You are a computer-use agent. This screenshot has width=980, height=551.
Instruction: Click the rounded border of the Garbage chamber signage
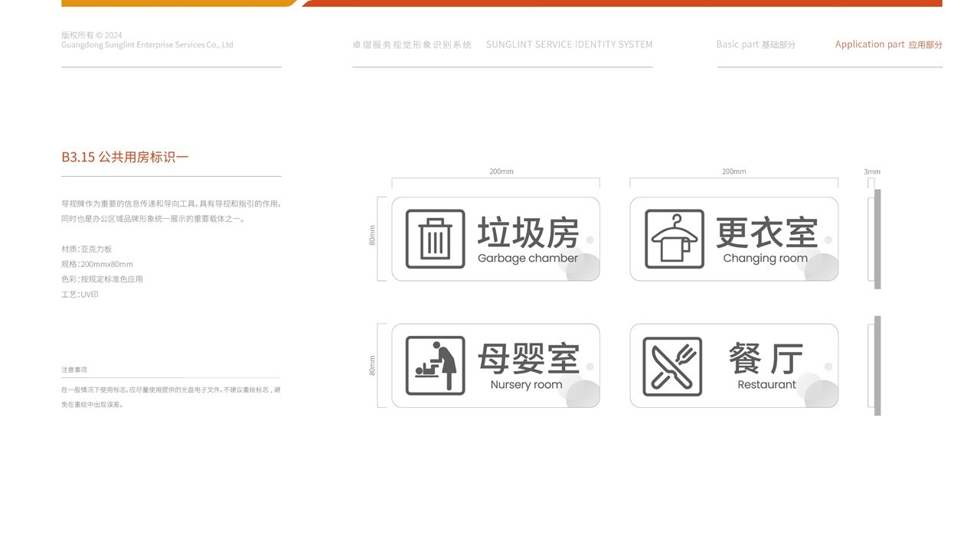496,197
